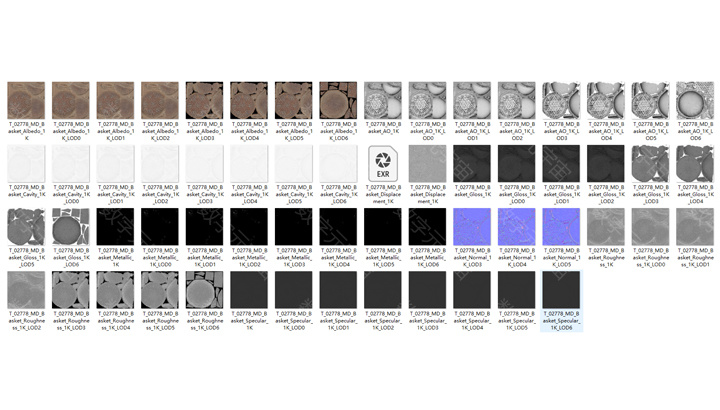Pick the Gloss_1K_LOD6 thumbnail
Image resolution: width=720 pixels, height=410 pixels.
tap(71, 227)
